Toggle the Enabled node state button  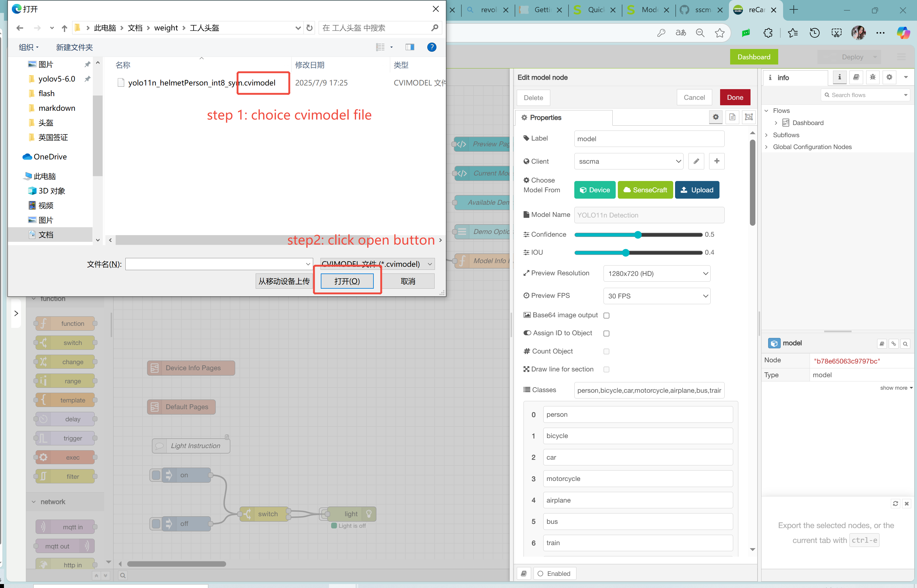coord(554,573)
